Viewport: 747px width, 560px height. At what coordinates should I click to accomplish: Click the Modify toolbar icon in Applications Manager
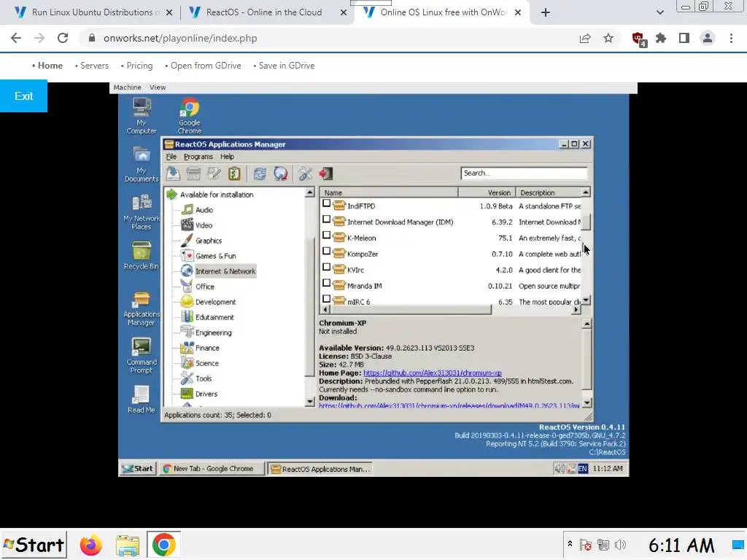(x=214, y=174)
